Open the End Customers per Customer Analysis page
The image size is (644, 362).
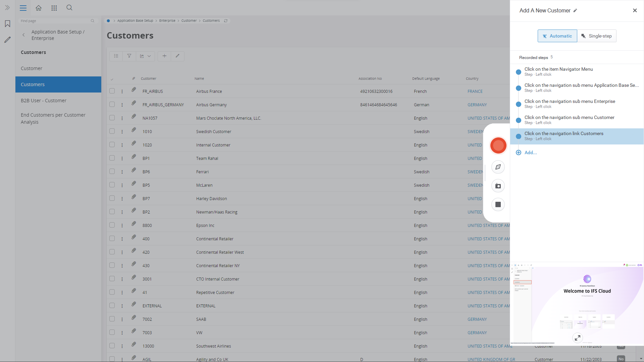coord(53,118)
